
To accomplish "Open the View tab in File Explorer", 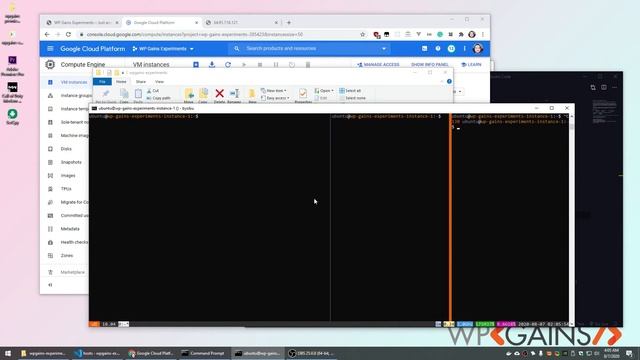I will click(160, 82).
